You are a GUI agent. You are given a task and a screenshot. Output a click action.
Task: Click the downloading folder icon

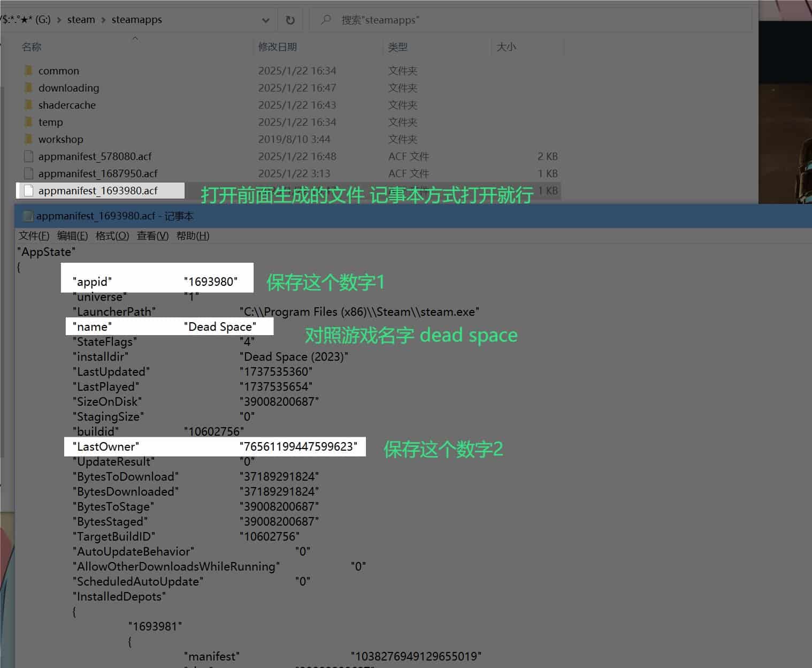(x=29, y=88)
